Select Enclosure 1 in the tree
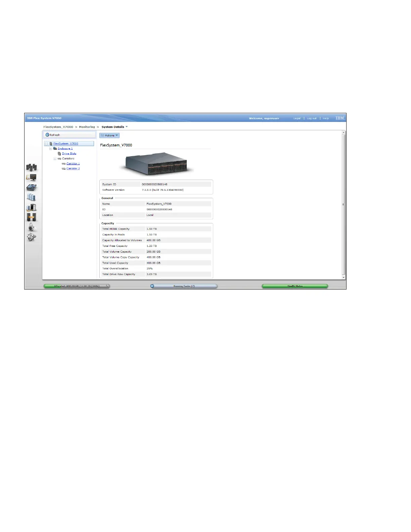The height and width of the screenshot is (532, 411). (x=65, y=148)
